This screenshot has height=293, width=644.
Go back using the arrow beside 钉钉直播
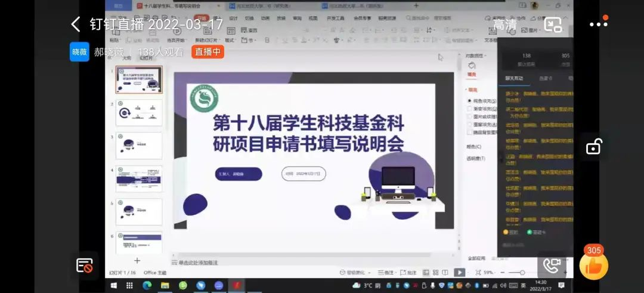[76, 24]
